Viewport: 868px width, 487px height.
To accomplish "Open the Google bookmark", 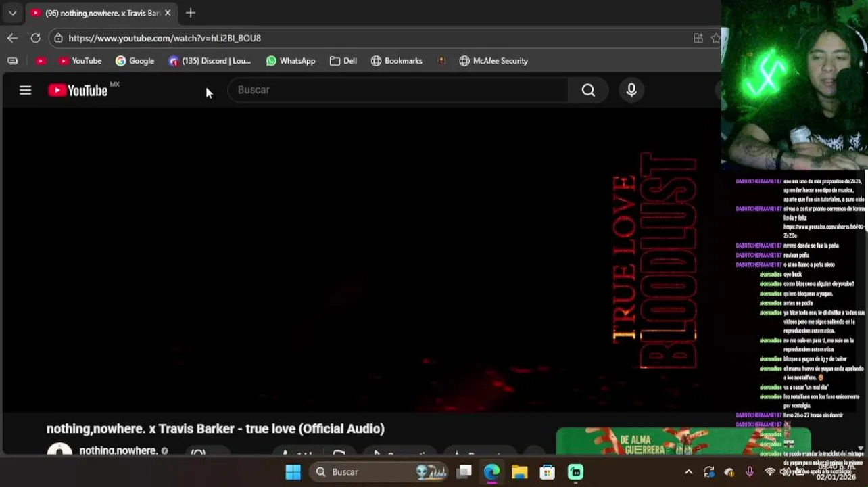I will coord(135,61).
